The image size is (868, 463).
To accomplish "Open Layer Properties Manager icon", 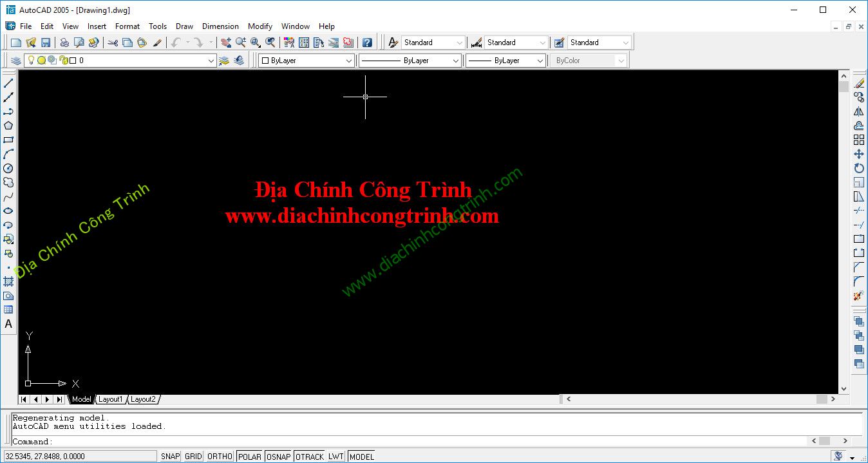I will click(x=16, y=61).
